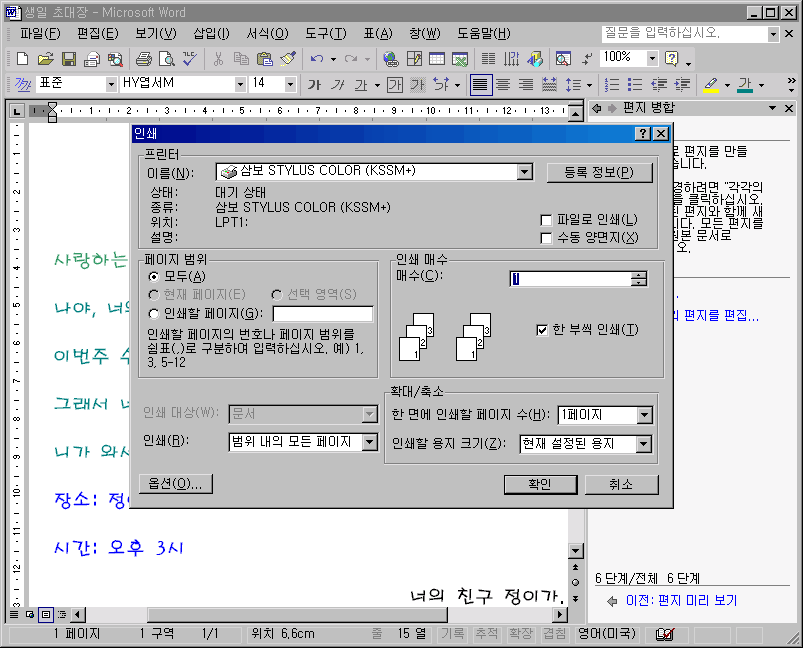Uncheck 한 부씩 인쇄(T) checkbox
The image size is (803, 648).
[542, 330]
